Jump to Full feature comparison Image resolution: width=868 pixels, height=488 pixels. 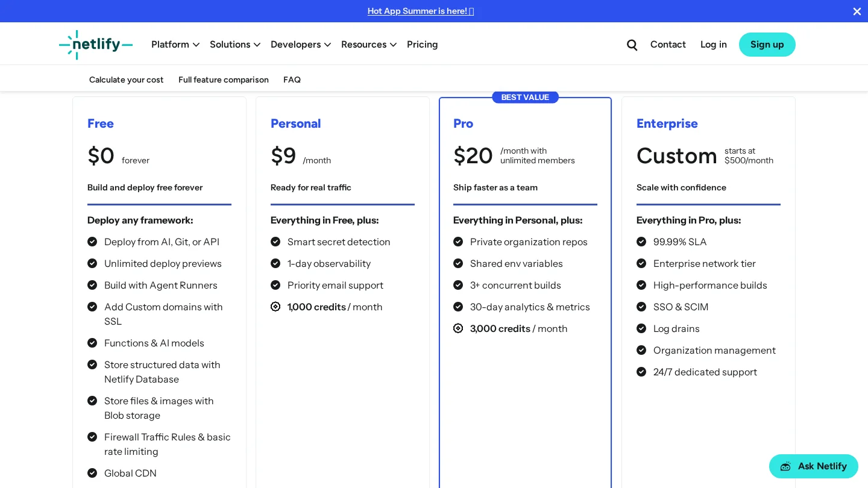tap(224, 80)
